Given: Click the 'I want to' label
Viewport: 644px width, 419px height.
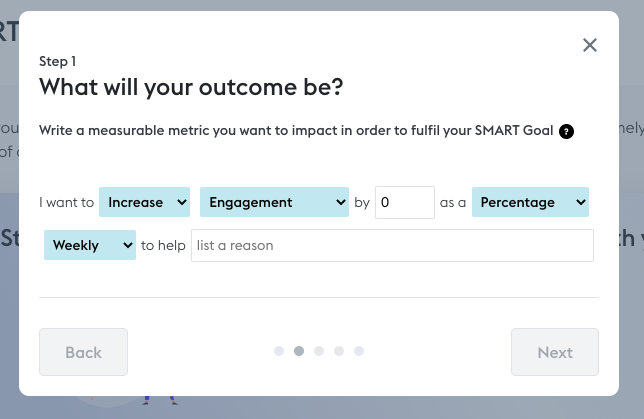Looking at the screenshot, I should pyautogui.click(x=66, y=202).
